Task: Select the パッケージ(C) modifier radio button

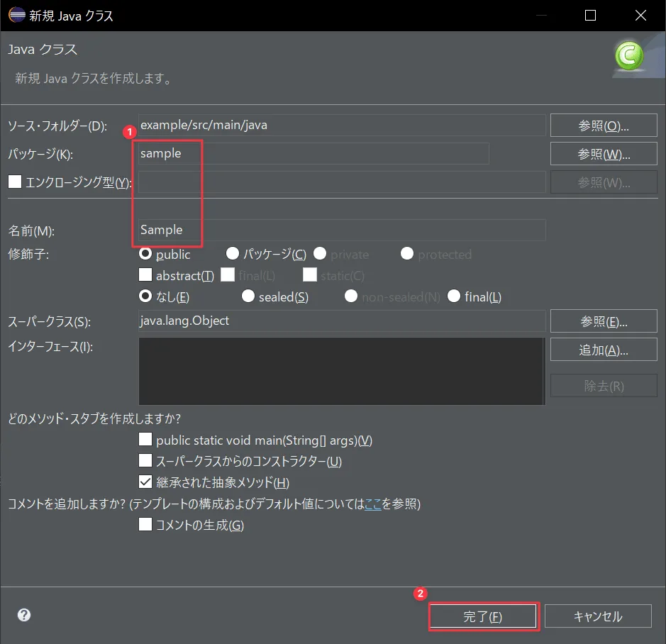Action: (x=233, y=254)
